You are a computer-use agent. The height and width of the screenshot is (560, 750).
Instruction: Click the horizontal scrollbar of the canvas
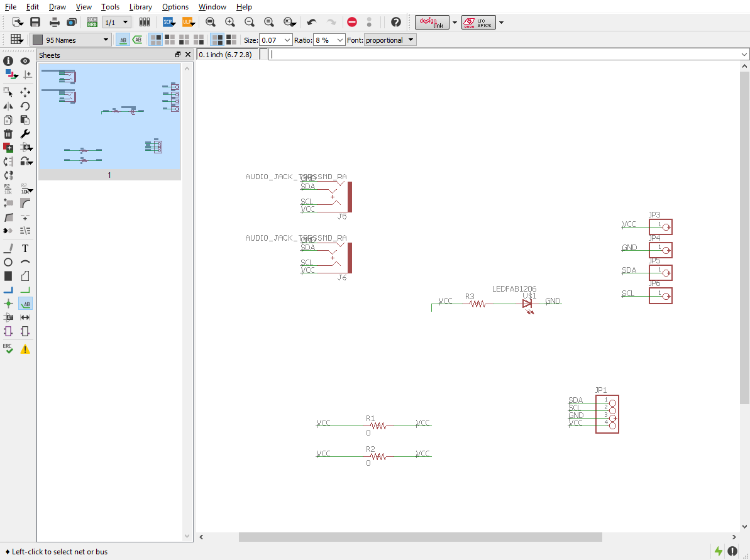point(420,537)
